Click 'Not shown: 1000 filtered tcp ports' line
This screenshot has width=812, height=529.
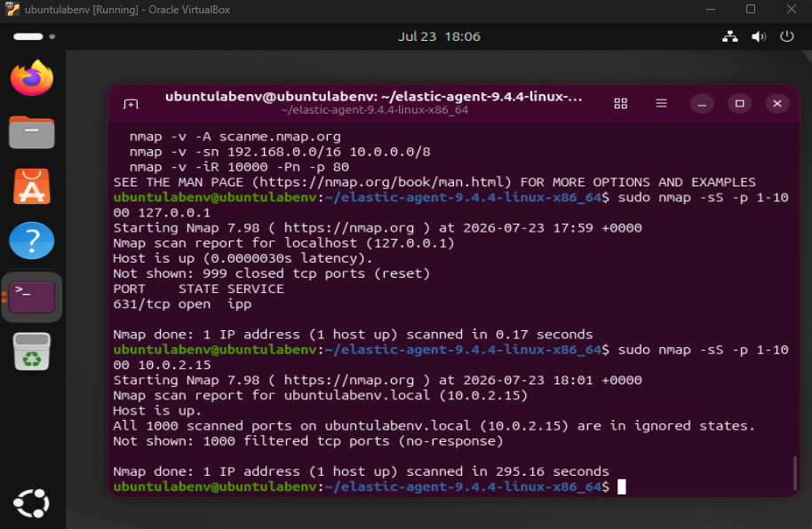[308, 441]
